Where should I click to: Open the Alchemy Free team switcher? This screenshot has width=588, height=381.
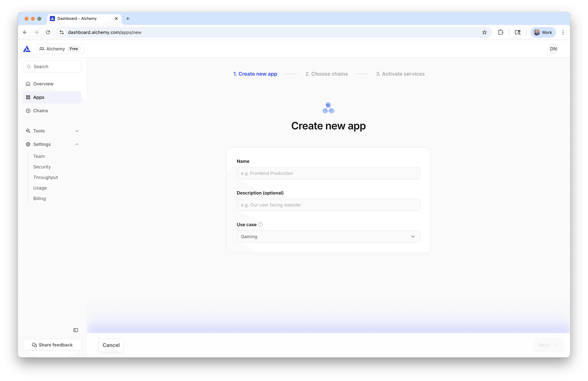pos(60,49)
